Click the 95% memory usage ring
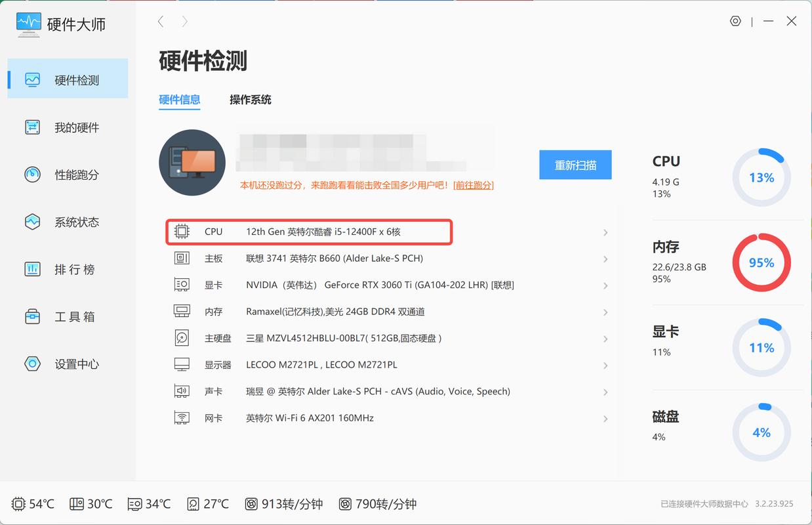The image size is (812, 525). 761,262
